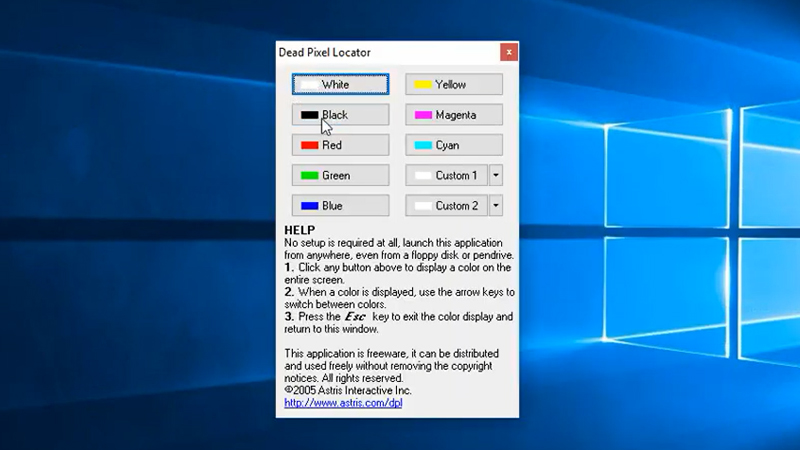
Task: Display the Yellow full-screen color
Action: click(x=454, y=84)
